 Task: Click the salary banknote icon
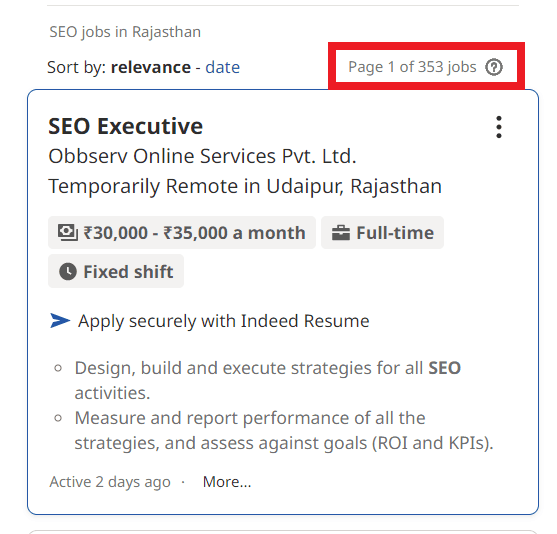(x=67, y=233)
